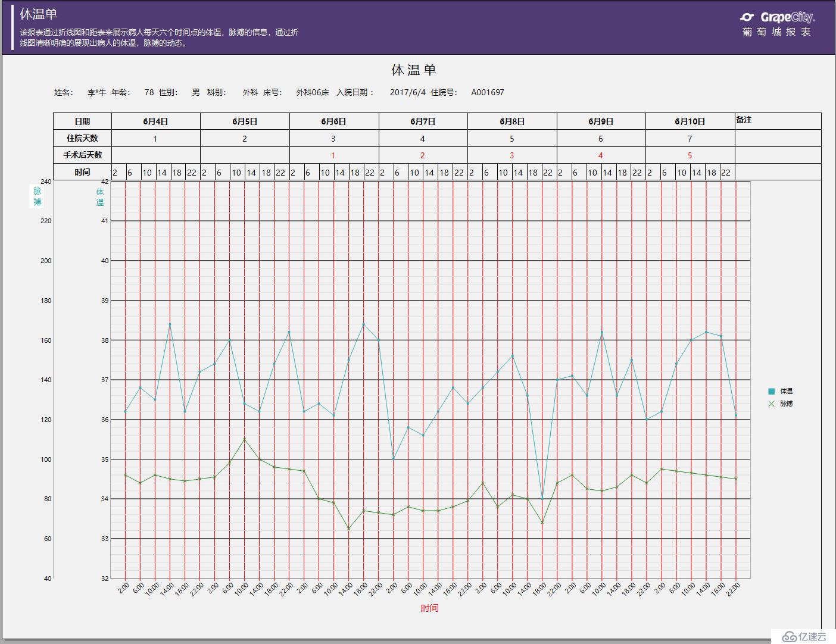Select the 6月9日 date column header
The image size is (836, 644).
pos(601,121)
